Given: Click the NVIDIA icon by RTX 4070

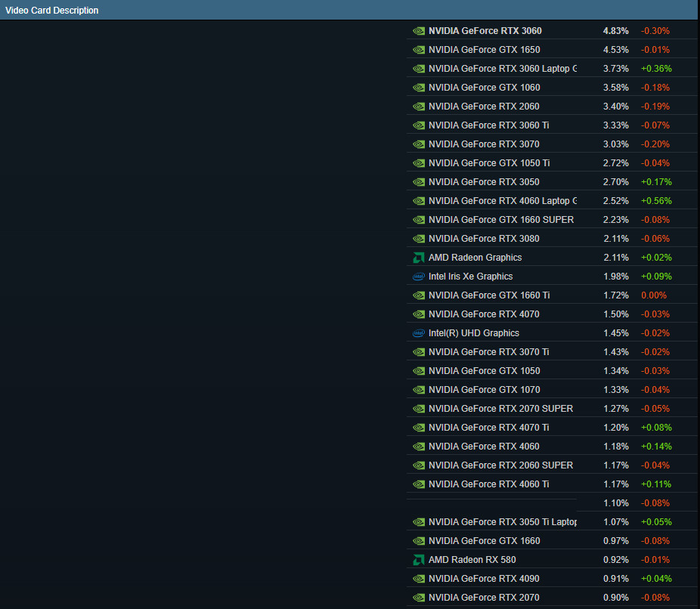Looking at the screenshot, I should point(419,314).
